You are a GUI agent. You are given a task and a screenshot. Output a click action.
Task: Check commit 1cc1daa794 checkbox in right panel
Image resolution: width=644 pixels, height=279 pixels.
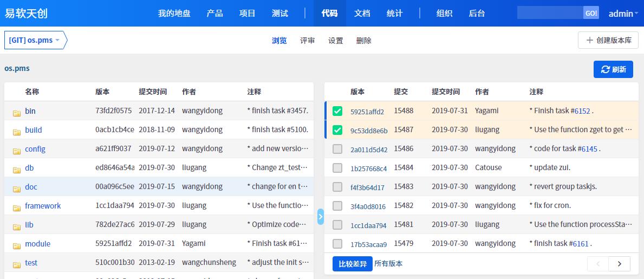337,224
